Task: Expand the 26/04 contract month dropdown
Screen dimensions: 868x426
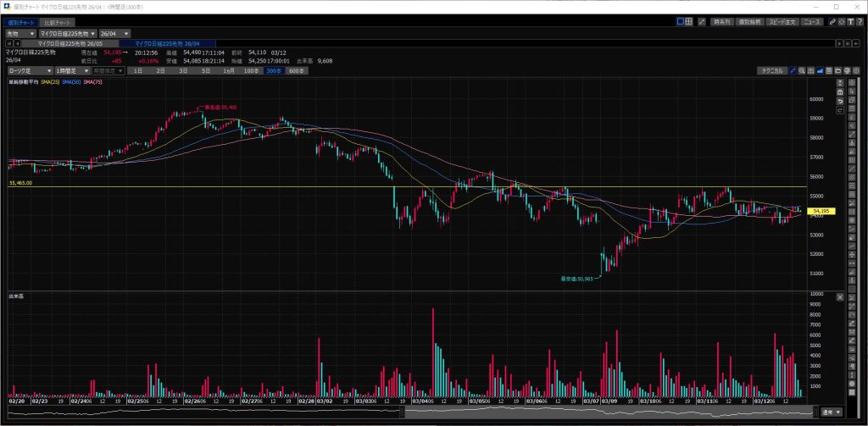Action: pyautogui.click(x=115, y=33)
